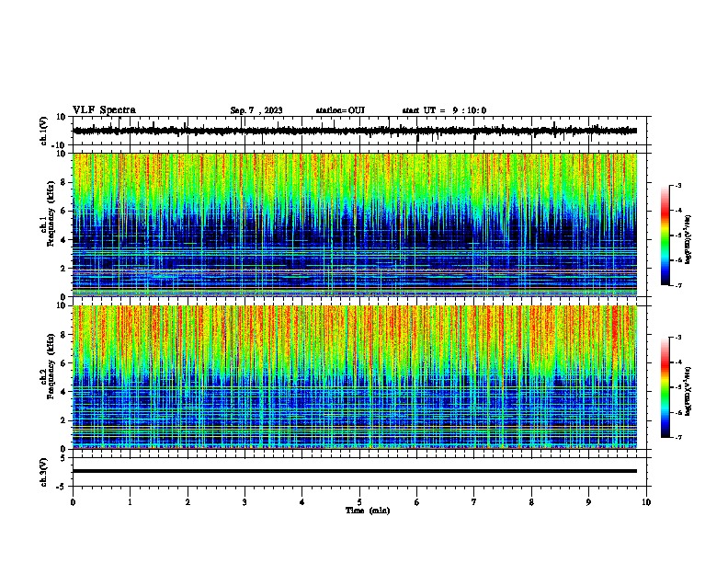Click the ch.1 voltage waveform trace
The image size is (728, 563).
[x=355, y=131]
